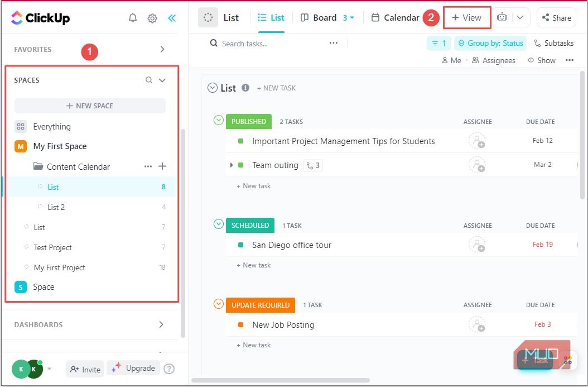Screen dimensions: 588x387
Task: Click Invite button
Action: click(85, 369)
